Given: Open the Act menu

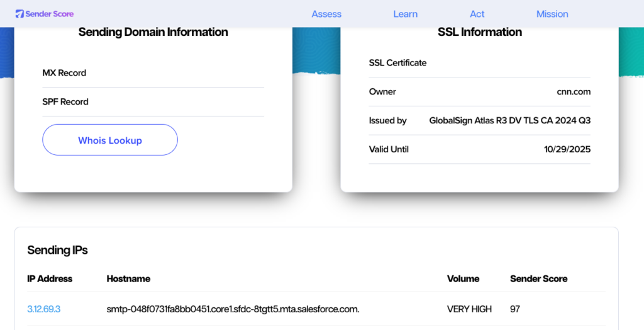Looking at the screenshot, I should click(x=477, y=14).
